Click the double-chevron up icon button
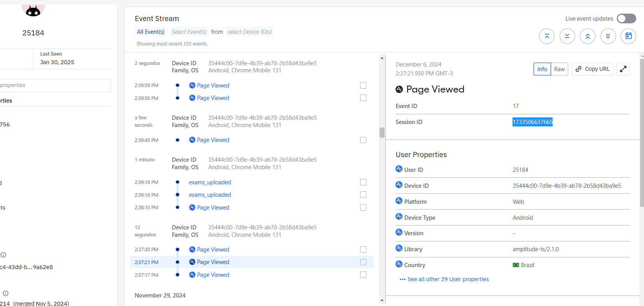Image resolution: width=644 pixels, height=306 pixels. [x=587, y=36]
